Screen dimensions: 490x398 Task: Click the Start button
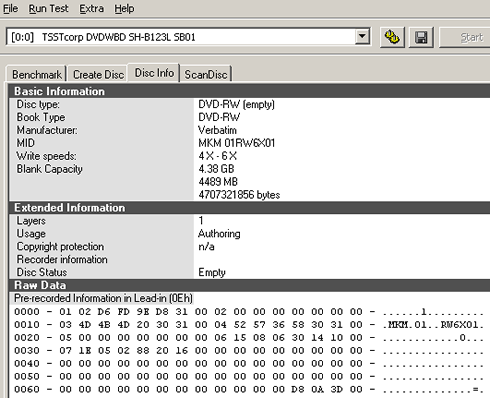point(465,37)
